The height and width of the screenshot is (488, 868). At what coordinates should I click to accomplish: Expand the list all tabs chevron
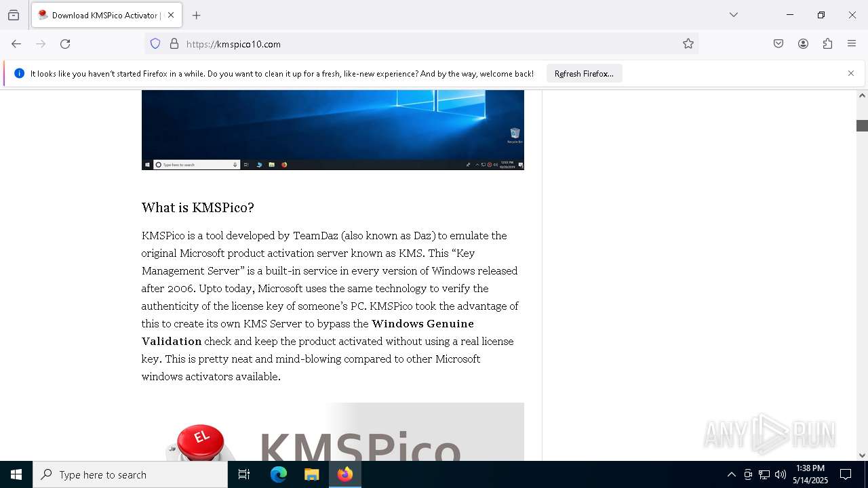point(734,15)
